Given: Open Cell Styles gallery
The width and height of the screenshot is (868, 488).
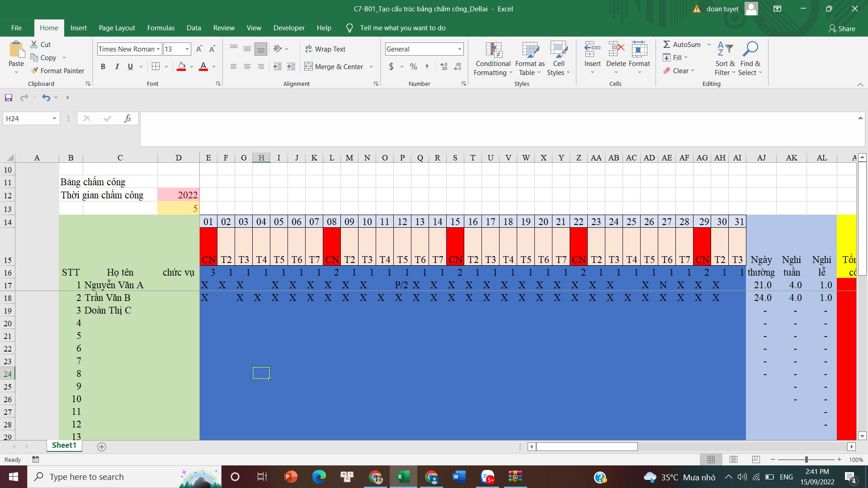Looking at the screenshot, I should tap(559, 59).
